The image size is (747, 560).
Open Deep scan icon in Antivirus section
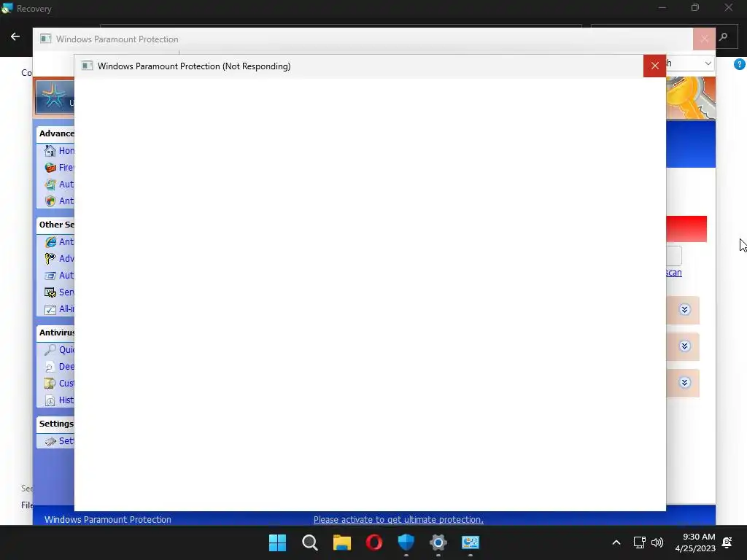coord(50,367)
